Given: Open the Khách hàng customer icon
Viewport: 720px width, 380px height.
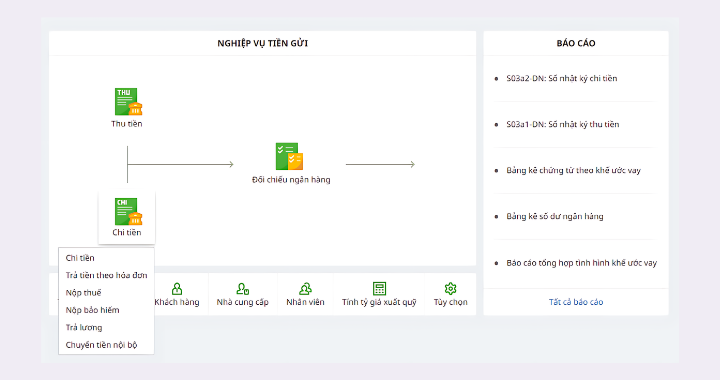Looking at the screenshot, I should (x=177, y=289).
